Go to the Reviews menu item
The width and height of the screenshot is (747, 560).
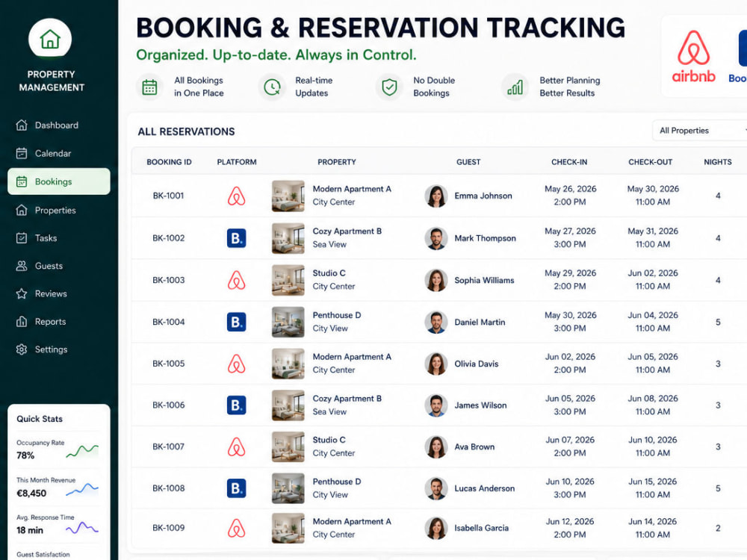[x=58, y=293]
